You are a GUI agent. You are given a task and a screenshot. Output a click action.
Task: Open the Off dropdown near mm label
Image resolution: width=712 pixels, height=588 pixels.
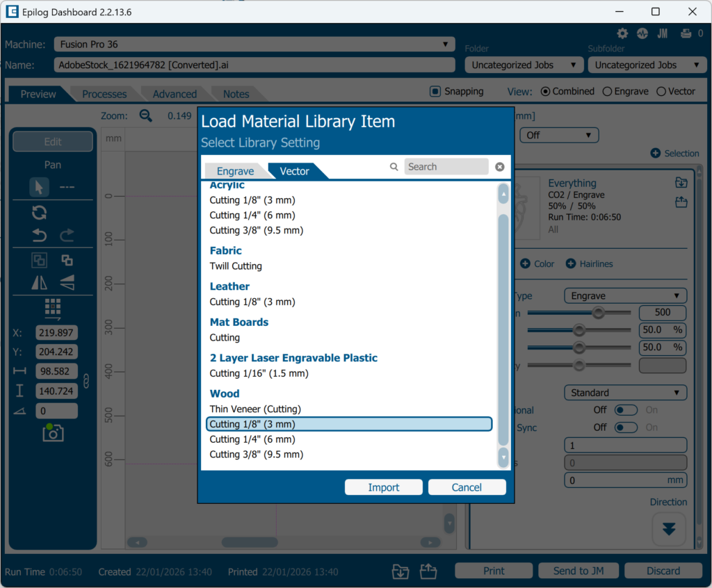tap(559, 135)
